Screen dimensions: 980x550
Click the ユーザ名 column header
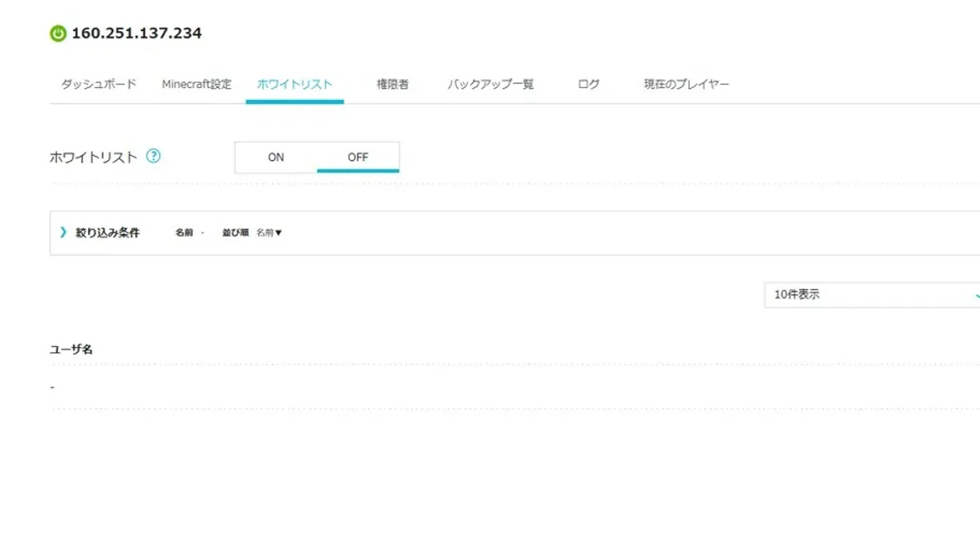[x=71, y=348]
